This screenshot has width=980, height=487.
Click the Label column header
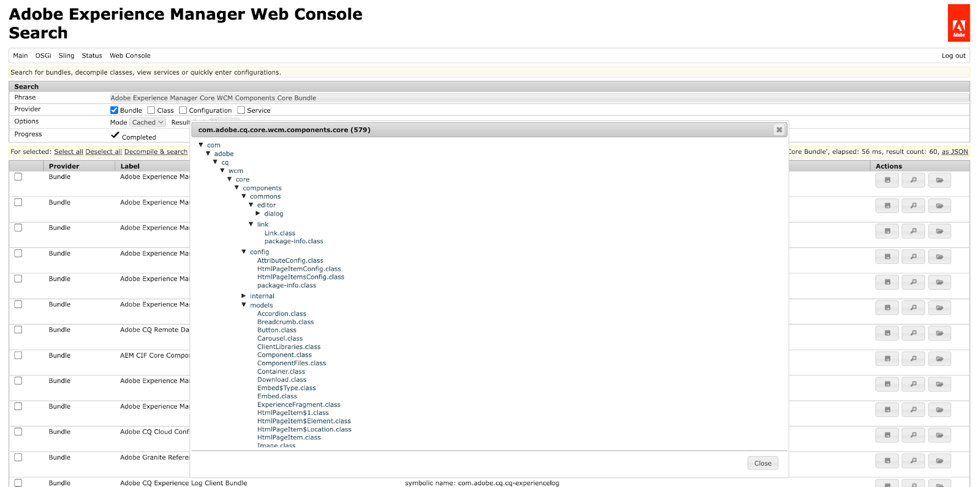tap(130, 167)
